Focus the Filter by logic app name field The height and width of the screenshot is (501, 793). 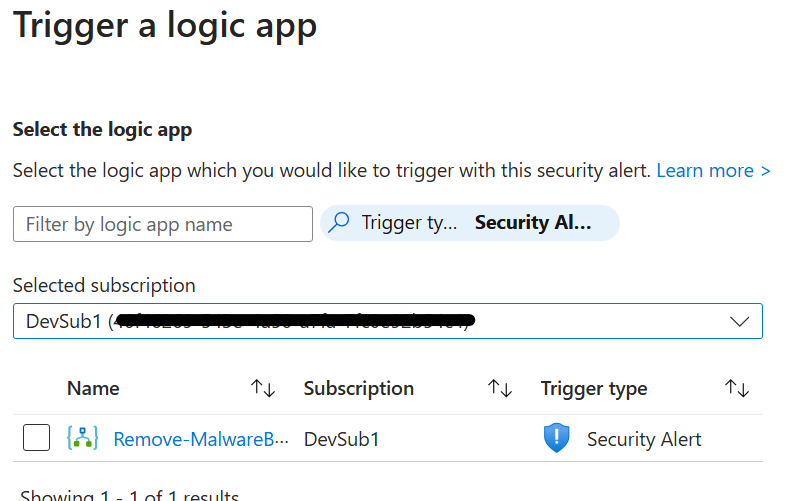coord(163,224)
